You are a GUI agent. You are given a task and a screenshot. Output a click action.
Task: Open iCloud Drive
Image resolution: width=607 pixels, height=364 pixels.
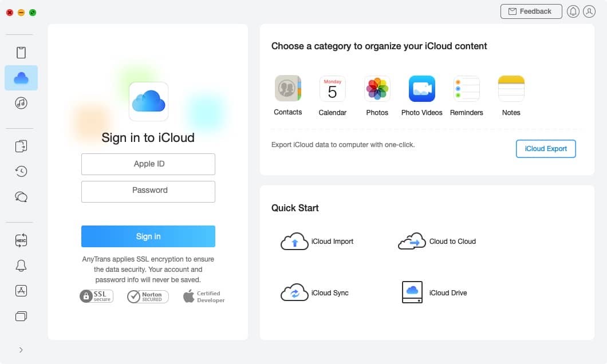tap(434, 292)
